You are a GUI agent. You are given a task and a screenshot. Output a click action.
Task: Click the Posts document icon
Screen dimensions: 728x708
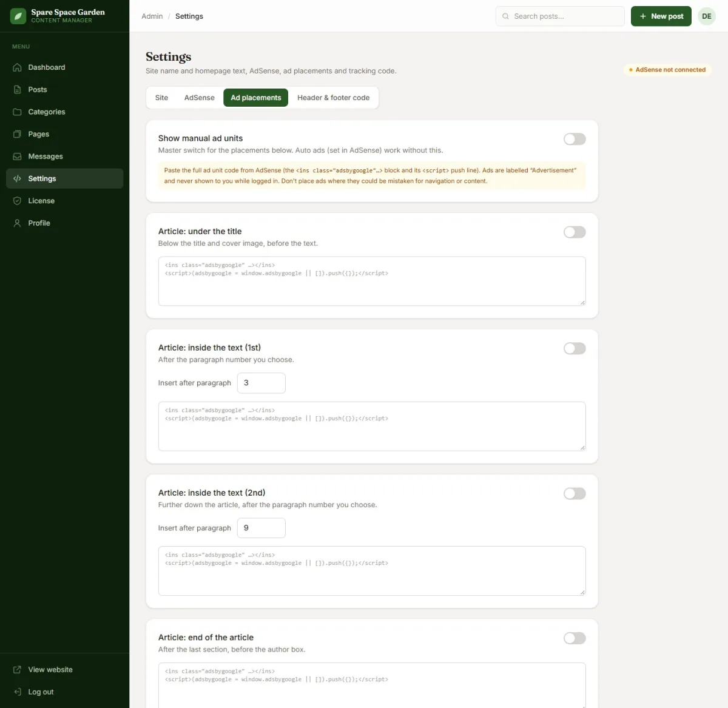[17, 90]
